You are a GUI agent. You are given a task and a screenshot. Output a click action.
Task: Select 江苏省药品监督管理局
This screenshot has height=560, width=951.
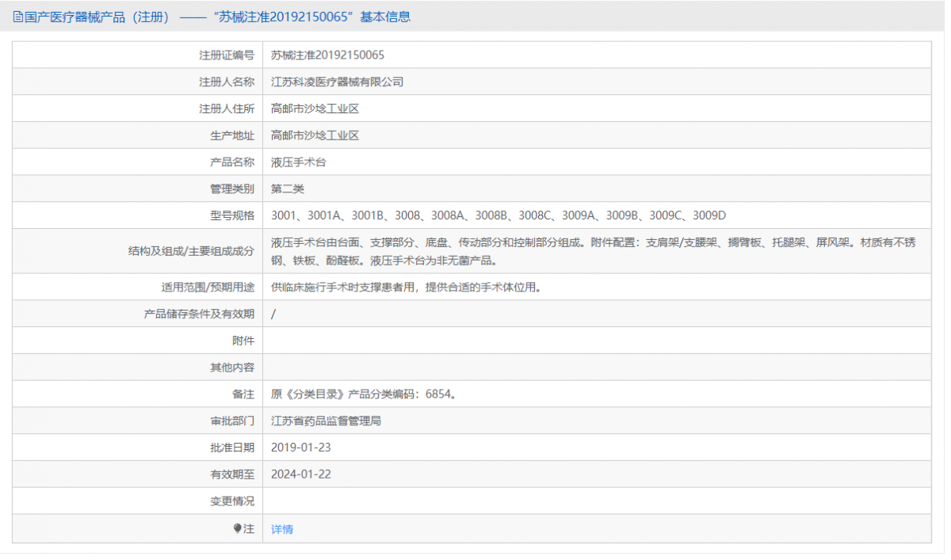pos(326,421)
